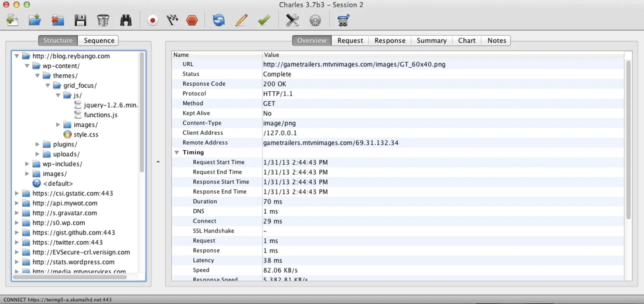
Task: Select the https://twitter.com:443 host
Action: tap(67, 242)
